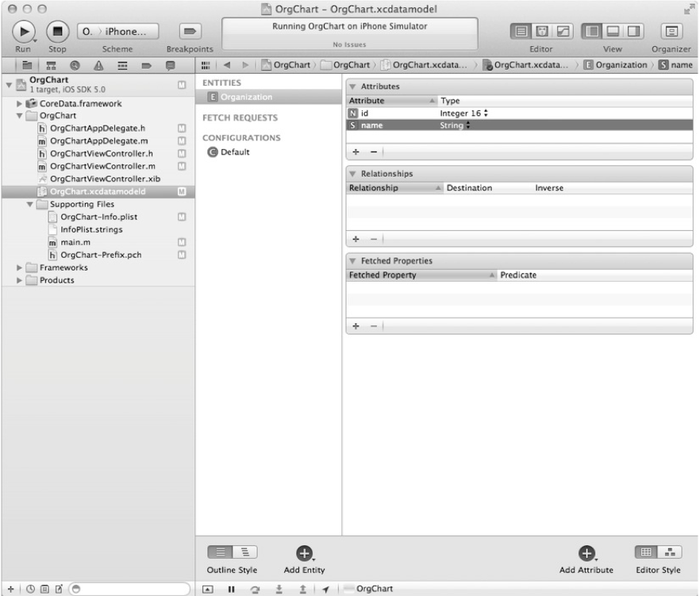Screen dimensions: 700x596
Task: Add attribute with plus under Attributes
Action: (x=356, y=152)
